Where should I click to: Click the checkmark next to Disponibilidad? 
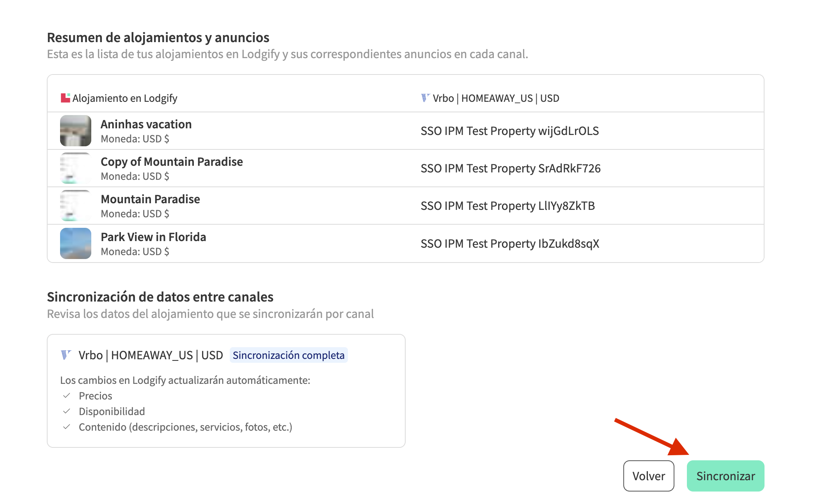(x=67, y=411)
